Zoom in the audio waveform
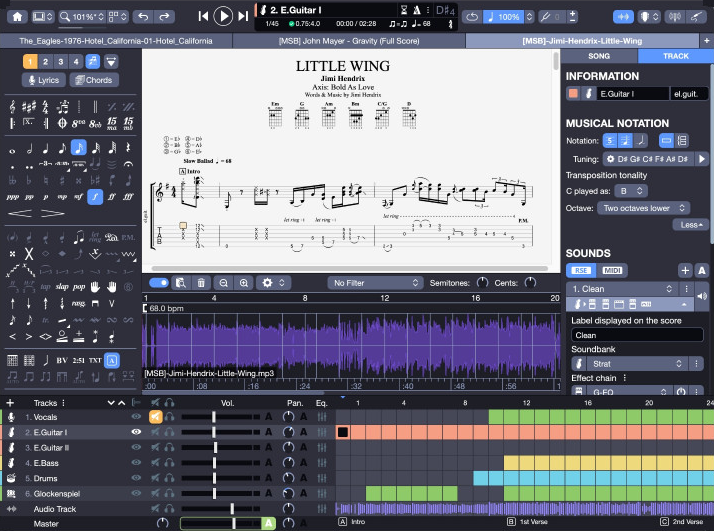The image size is (714, 531). pos(244,283)
